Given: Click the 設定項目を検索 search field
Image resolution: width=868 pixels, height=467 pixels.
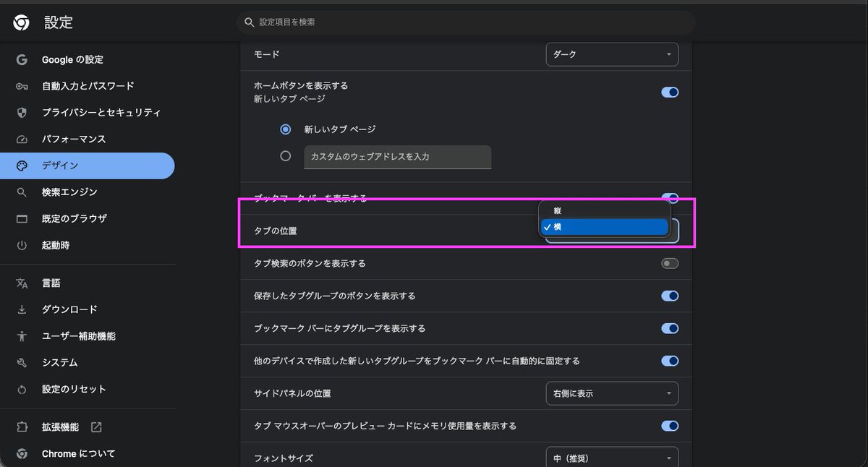Looking at the screenshot, I should click(x=466, y=22).
